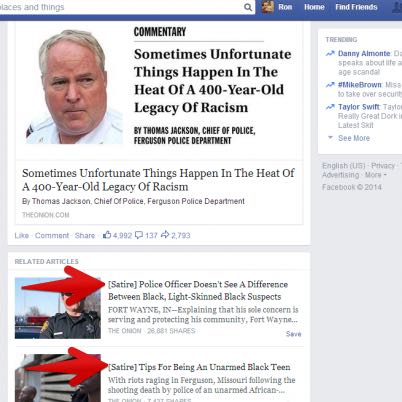Open Find Friends in top bar
The width and height of the screenshot is (402, 402).
pos(356,7)
